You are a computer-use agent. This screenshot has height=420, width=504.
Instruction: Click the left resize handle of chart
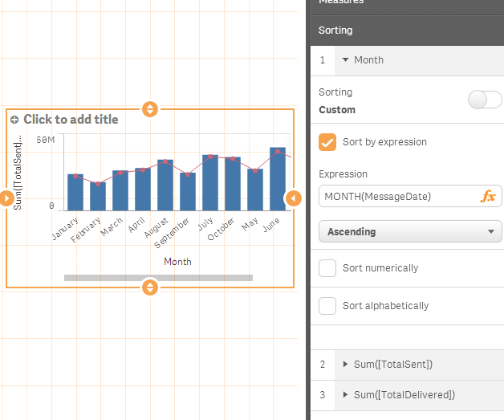tap(6, 198)
